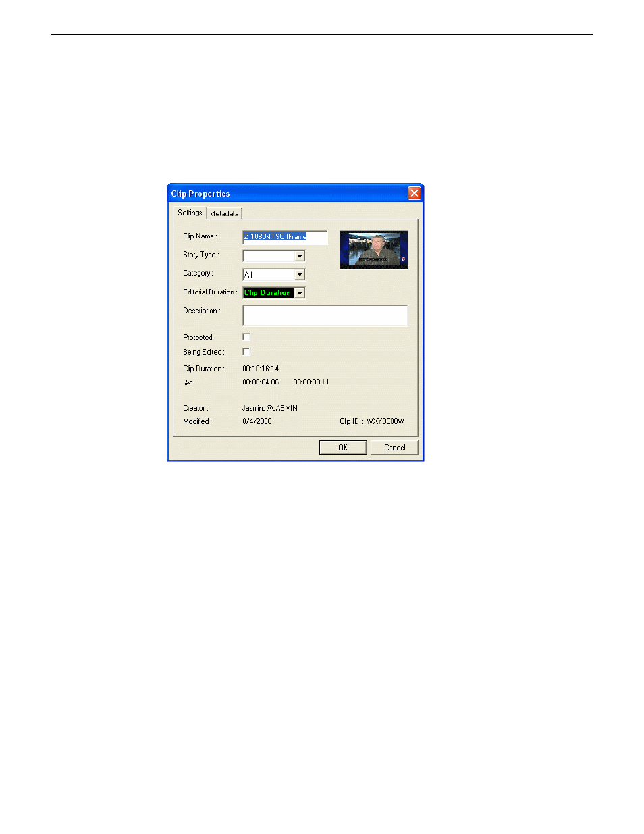Click the clip preview thumbnail

[374, 250]
